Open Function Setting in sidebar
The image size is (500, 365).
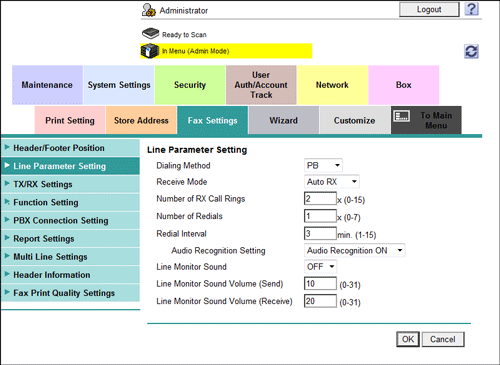coord(70,202)
